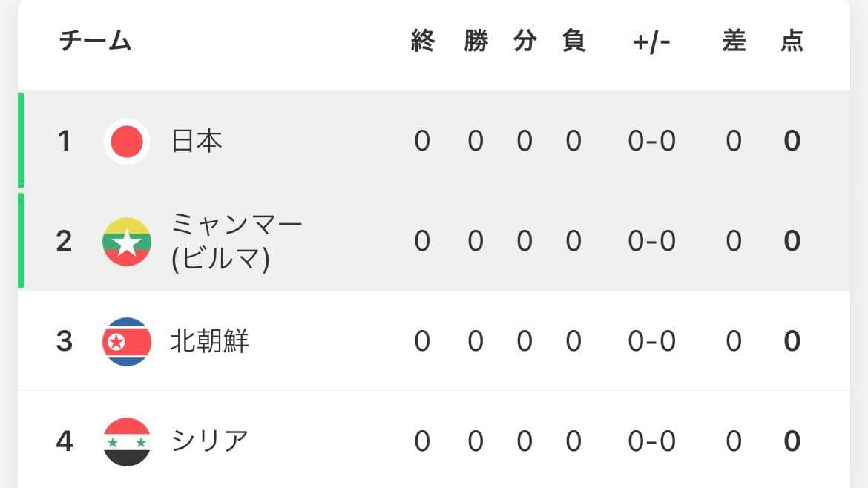
Task: Click the North Korea flag icon
Action: pyautogui.click(x=127, y=341)
